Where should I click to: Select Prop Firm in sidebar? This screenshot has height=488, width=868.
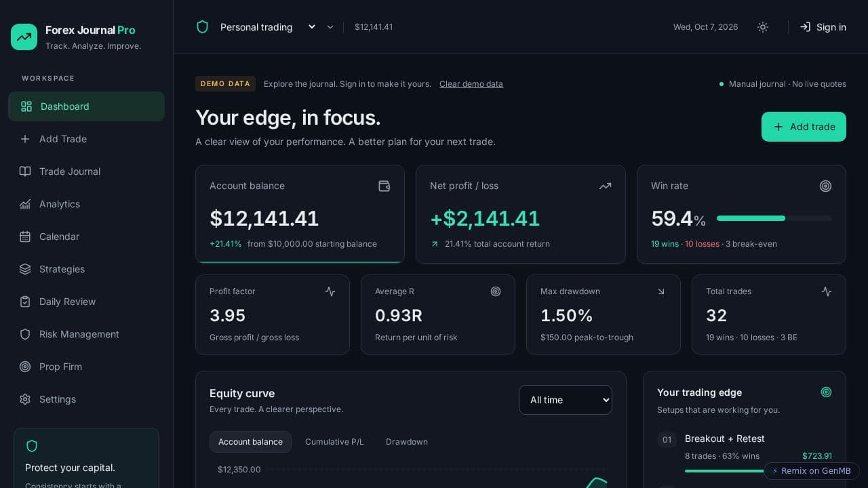pos(86,367)
